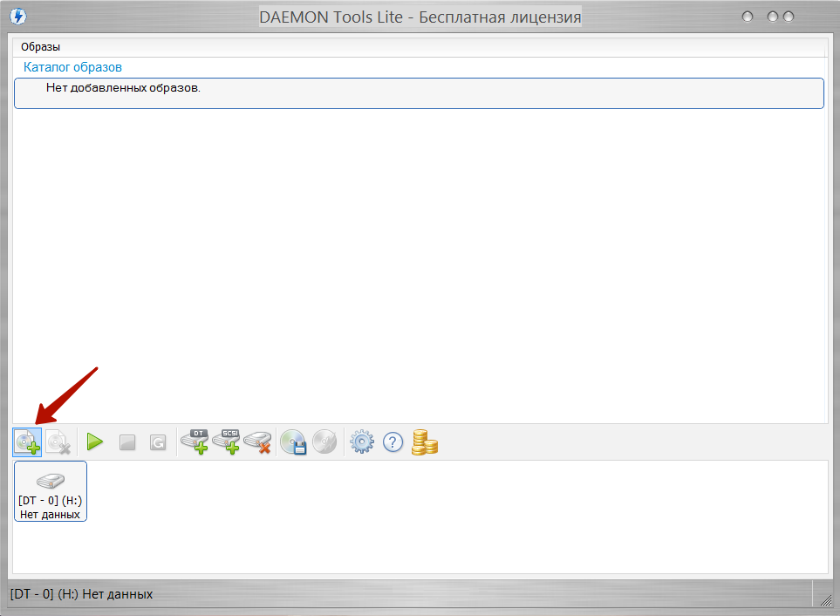Screen dimensions: 840x616
Task: Select the [DT - 0] (H:) virtual drive
Action: coord(51,491)
